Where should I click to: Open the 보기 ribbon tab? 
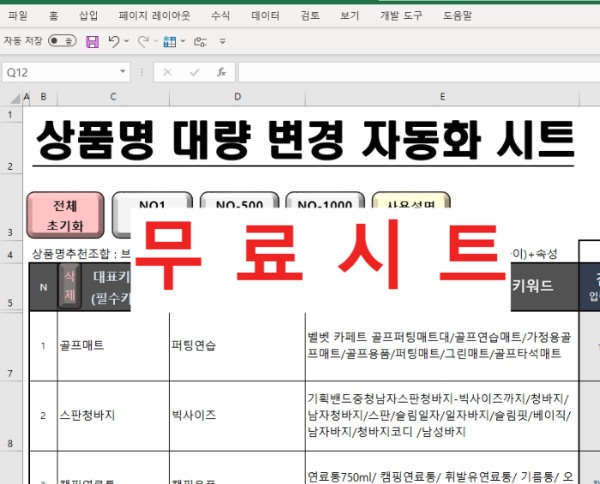point(350,16)
